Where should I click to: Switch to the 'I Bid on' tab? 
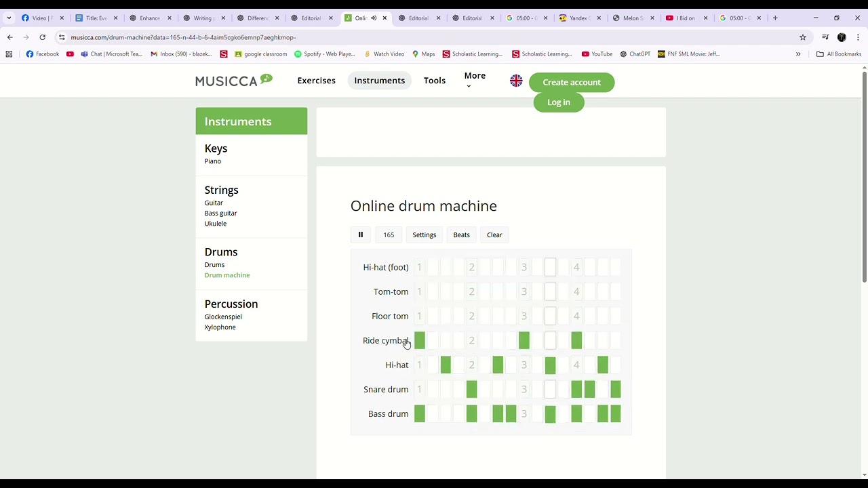(685, 18)
